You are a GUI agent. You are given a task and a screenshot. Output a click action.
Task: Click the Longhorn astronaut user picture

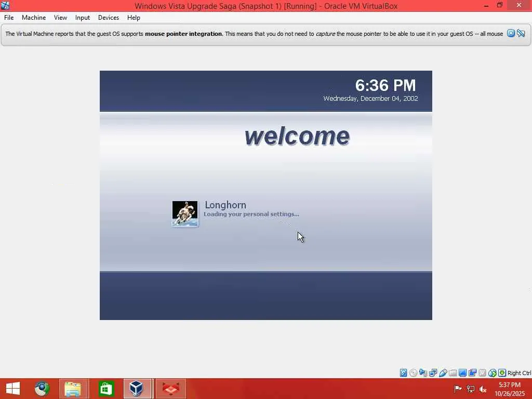(x=185, y=214)
